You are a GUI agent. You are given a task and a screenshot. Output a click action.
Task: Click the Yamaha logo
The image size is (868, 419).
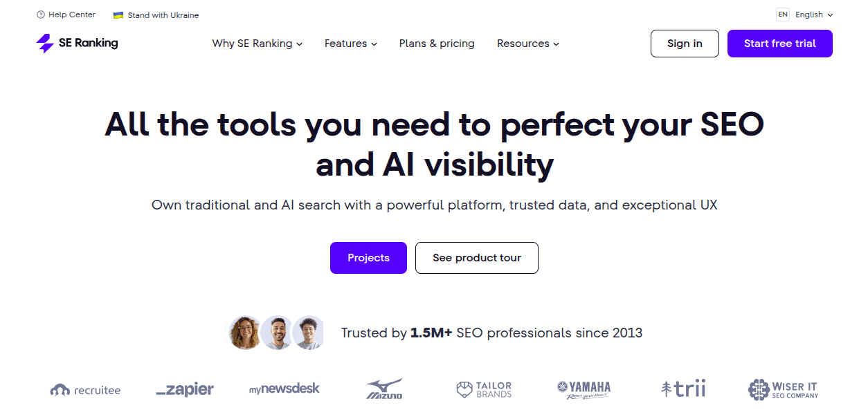point(584,389)
